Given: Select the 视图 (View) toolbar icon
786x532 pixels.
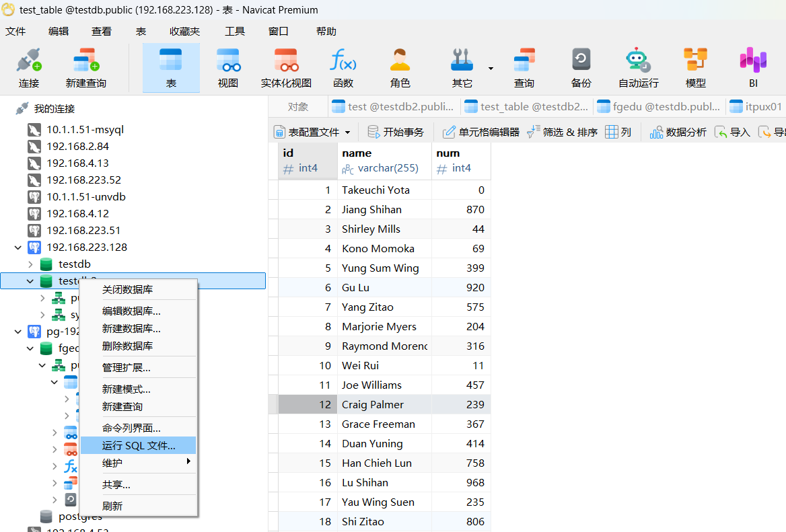Looking at the screenshot, I should (x=228, y=68).
